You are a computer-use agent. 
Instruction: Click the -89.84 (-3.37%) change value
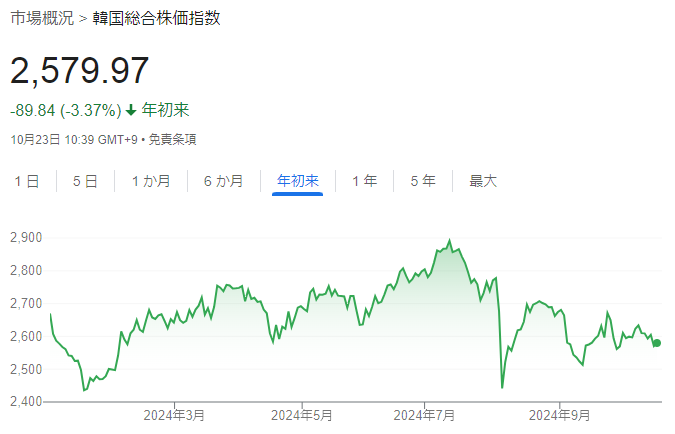pyautogui.click(x=65, y=110)
